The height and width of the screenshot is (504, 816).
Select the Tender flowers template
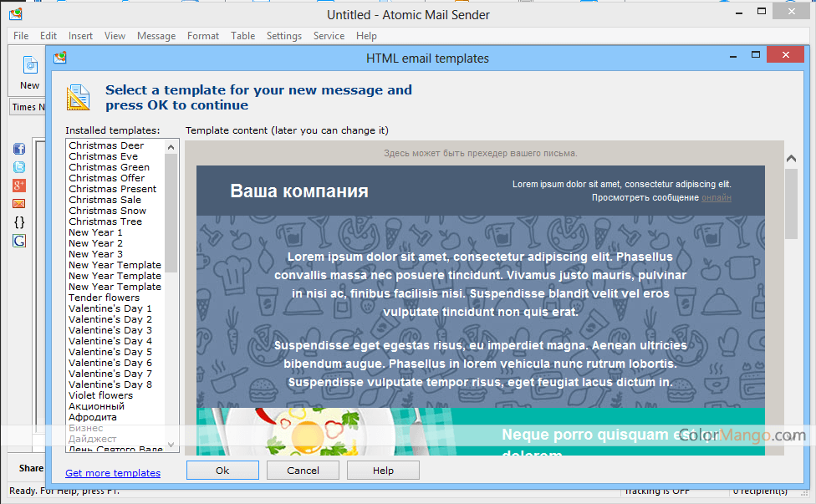(104, 298)
